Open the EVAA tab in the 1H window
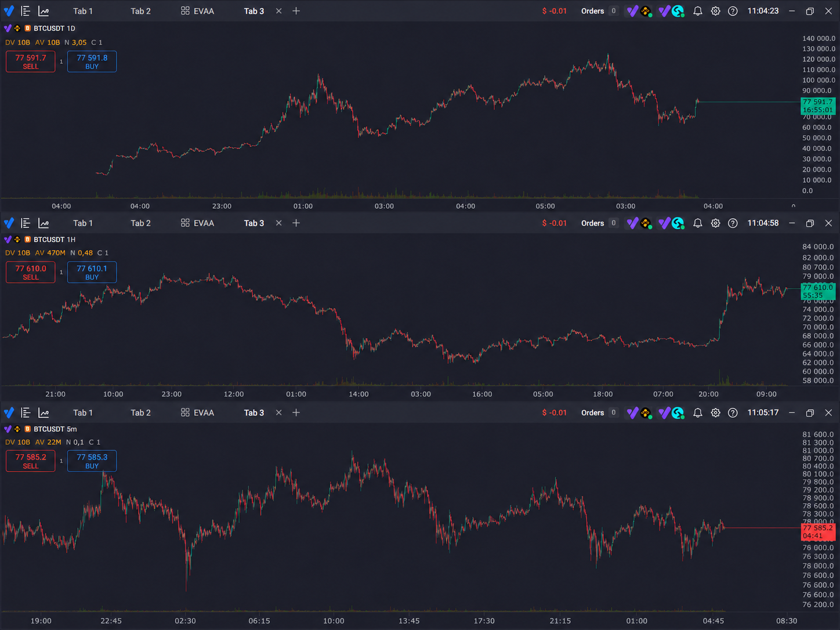The height and width of the screenshot is (630, 840). tap(197, 223)
